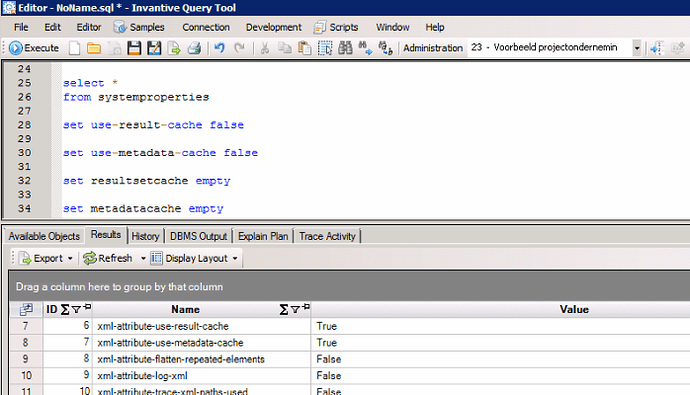Select the Results tab
Image resolution: width=690 pixels, height=395 pixels.
(x=106, y=235)
